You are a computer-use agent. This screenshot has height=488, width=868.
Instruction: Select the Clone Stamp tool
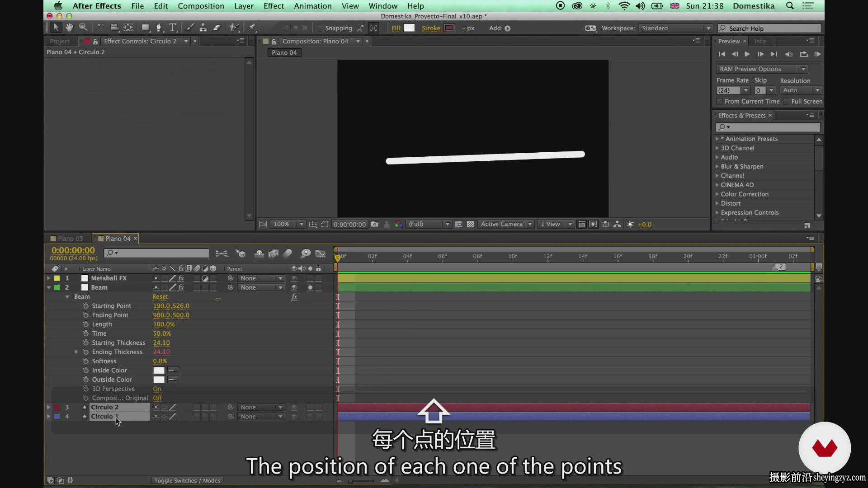[x=203, y=28]
